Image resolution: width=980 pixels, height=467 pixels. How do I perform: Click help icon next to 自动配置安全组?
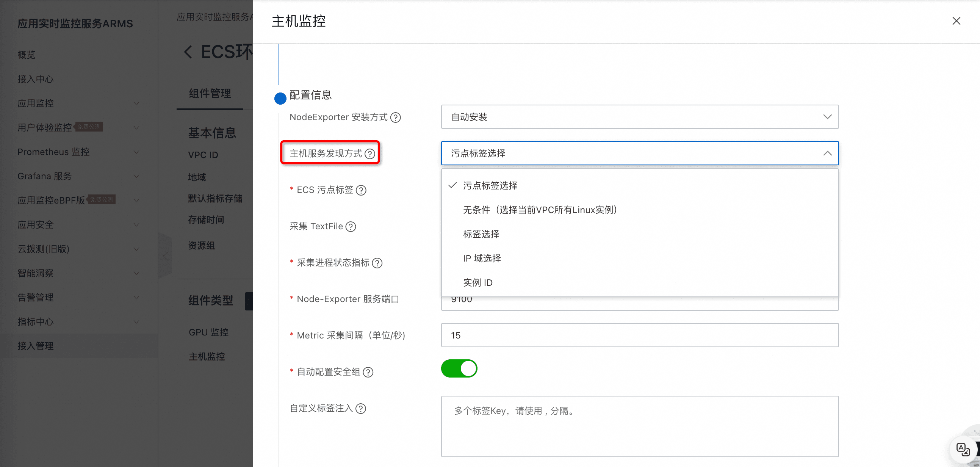coord(368,372)
